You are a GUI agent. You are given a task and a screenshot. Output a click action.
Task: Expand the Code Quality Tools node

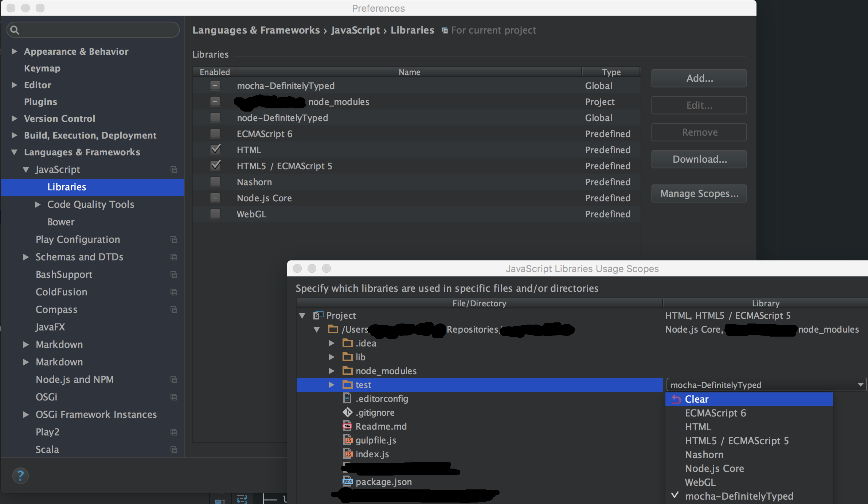[38, 205]
